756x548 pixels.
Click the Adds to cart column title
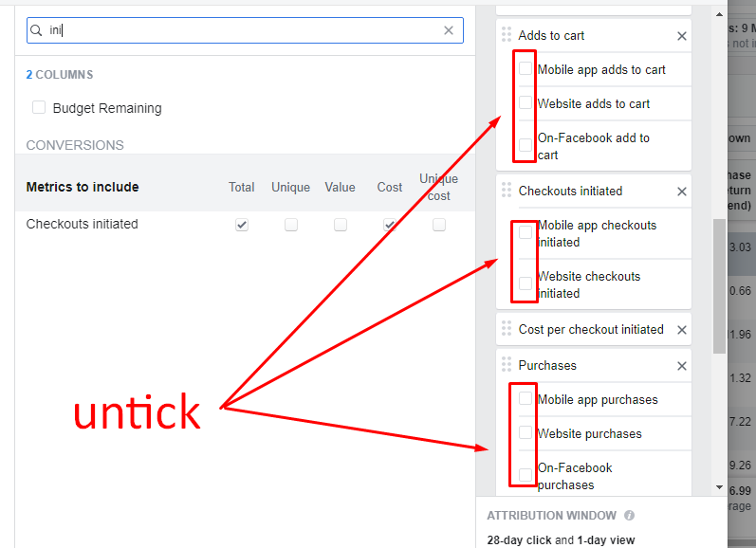point(551,36)
